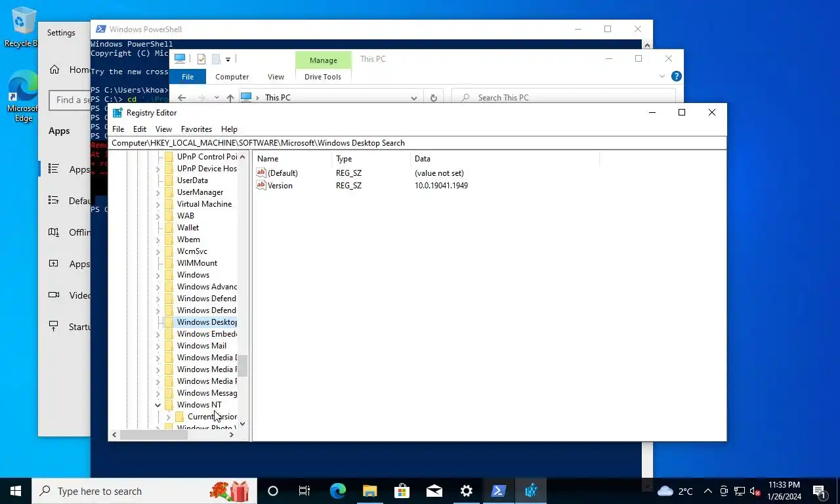Expand the Wbem key
The image size is (840, 504).
[x=157, y=240]
